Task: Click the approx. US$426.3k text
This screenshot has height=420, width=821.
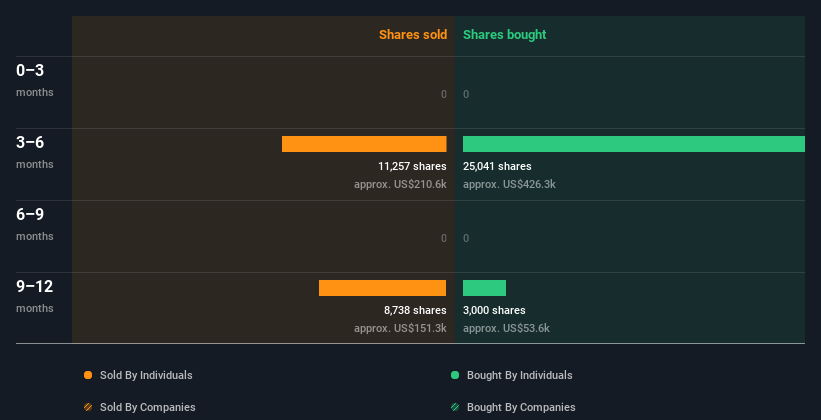Action: click(x=509, y=184)
